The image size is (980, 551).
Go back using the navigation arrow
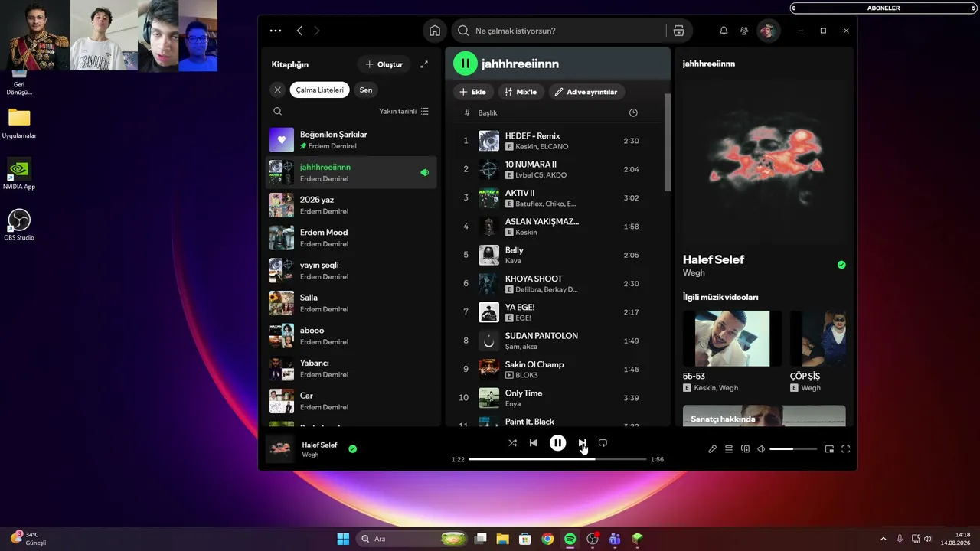click(x=299, y=31)
